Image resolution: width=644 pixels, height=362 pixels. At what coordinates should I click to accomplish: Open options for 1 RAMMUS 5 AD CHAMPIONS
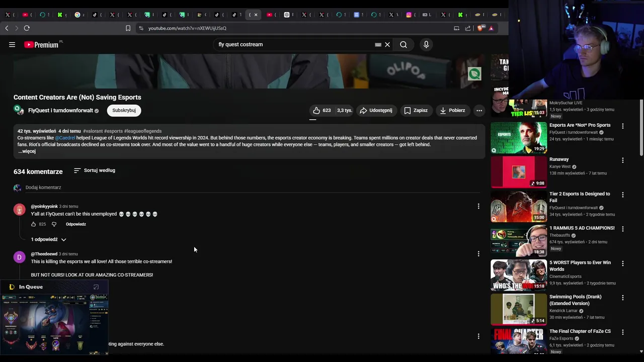tap(623, 229)
